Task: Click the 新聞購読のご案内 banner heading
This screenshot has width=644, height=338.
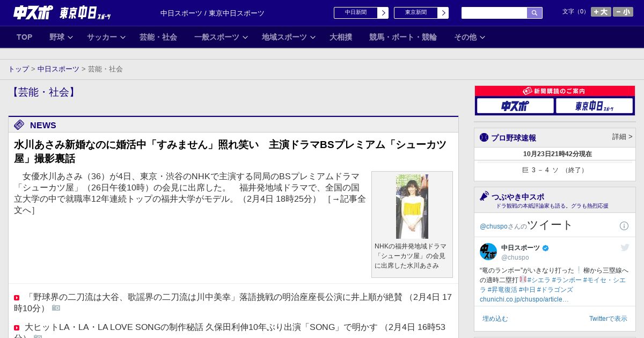Action: 555,91
